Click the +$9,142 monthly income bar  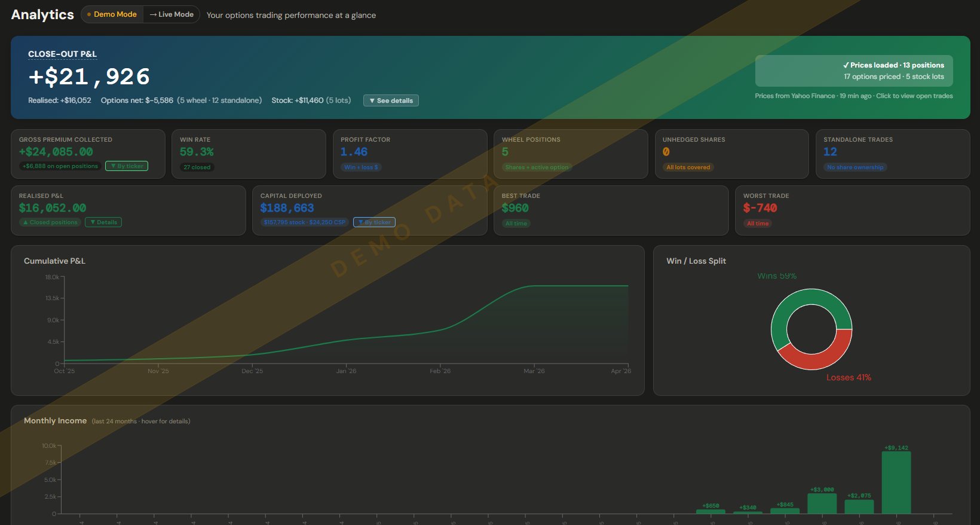pyautogui.click(x=896, y=482)
